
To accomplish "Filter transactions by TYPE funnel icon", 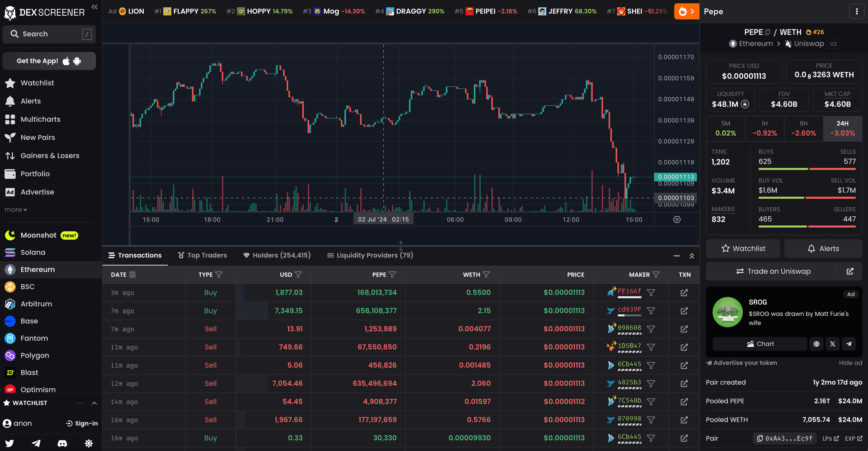I will point(219,274).
